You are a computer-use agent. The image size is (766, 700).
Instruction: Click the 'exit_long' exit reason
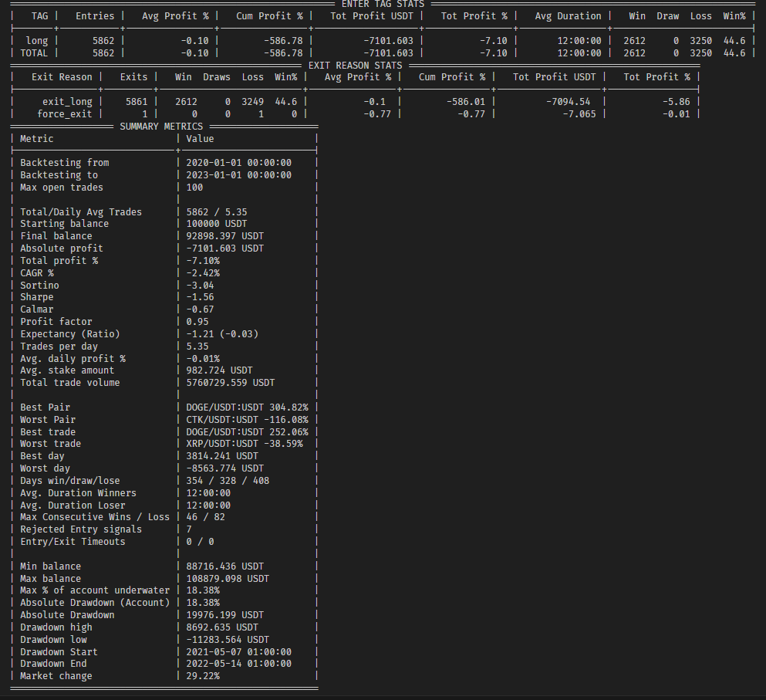pyautogui.click(x=67, y=102)
